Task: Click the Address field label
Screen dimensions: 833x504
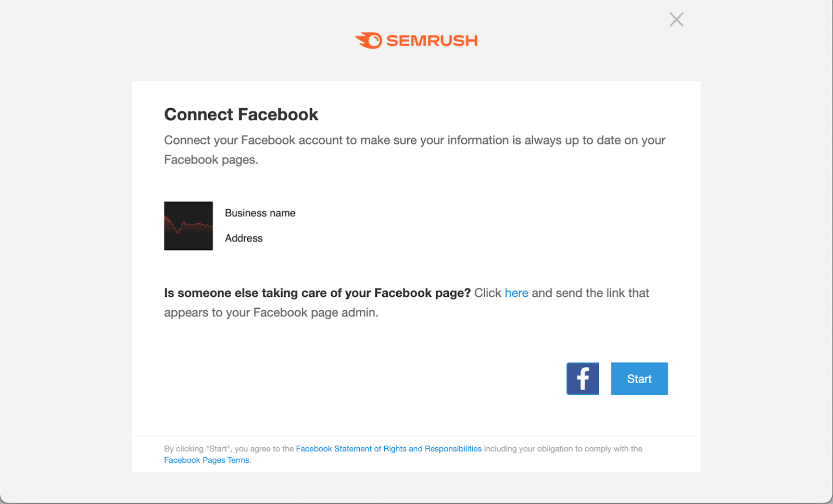Action: (244, 238)
